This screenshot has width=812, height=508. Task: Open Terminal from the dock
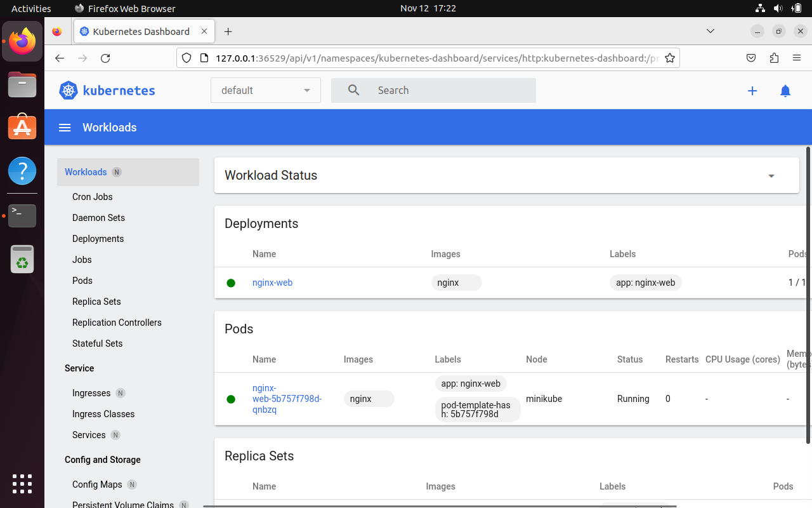[22, 215]
